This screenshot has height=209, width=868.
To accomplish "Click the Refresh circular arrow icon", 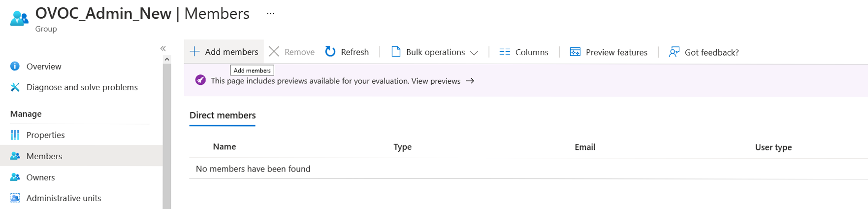I will tap(330, 52).
